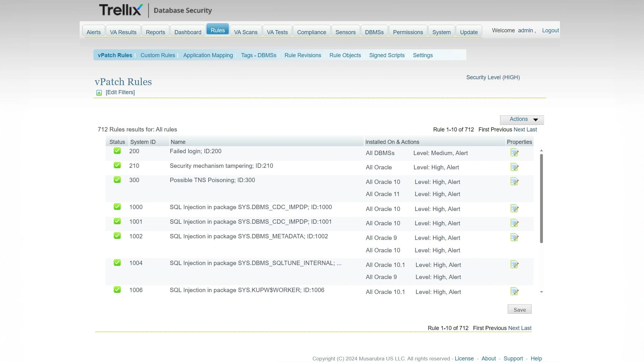This screenshot has height=362, width=644.
Task: Click the bottom Next page link
Action: [x=514, y=328]
